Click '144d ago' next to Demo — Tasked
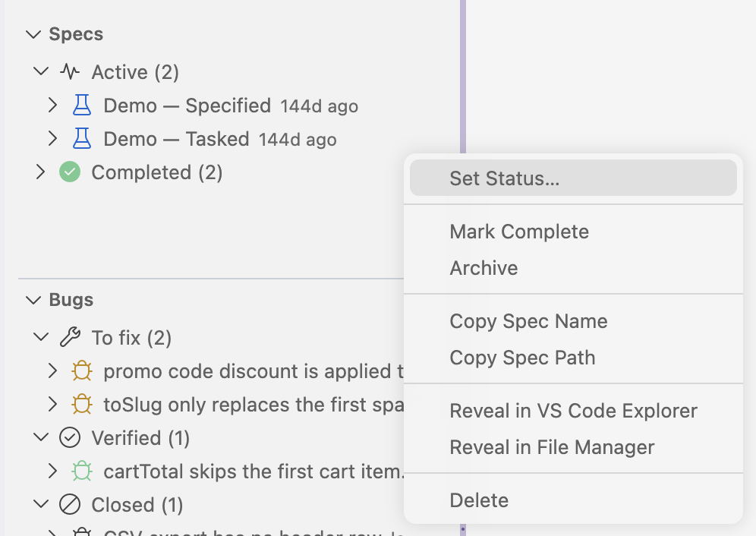Viewport: 756px width, 536px height. (298, 140)
